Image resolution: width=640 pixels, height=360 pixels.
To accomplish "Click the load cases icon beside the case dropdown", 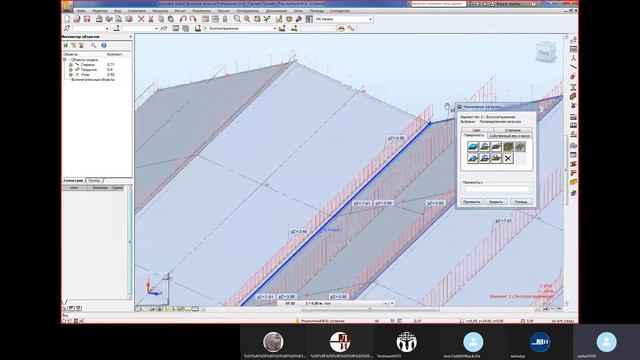I will click(x=198, y=28).
